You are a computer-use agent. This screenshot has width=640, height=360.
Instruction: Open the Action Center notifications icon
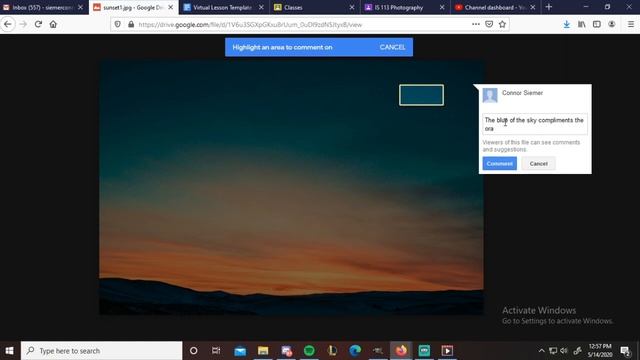[625, 351]
